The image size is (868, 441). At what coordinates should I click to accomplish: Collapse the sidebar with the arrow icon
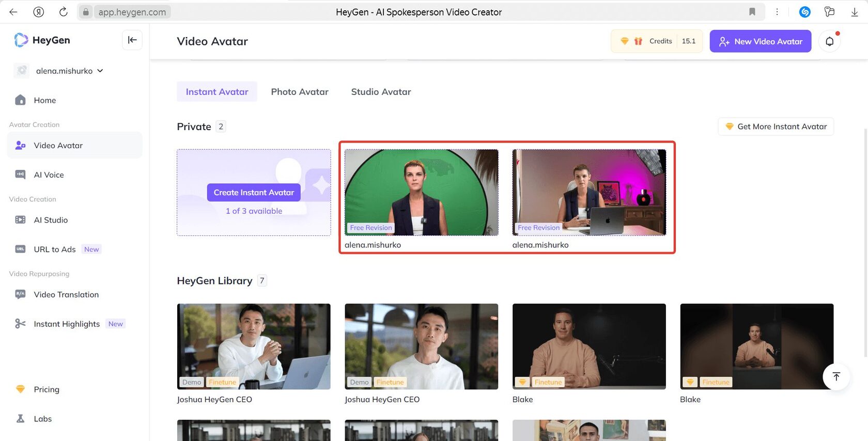pos(132,40)
